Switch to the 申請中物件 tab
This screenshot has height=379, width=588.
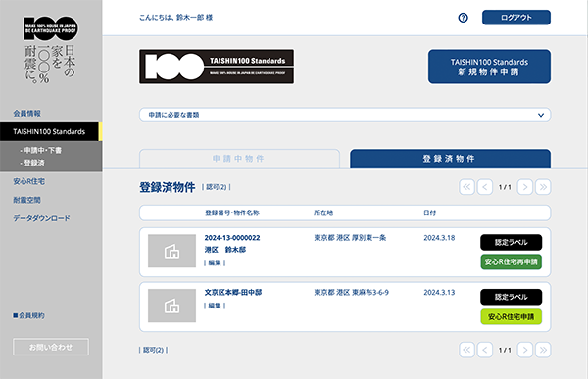[239, 159]
